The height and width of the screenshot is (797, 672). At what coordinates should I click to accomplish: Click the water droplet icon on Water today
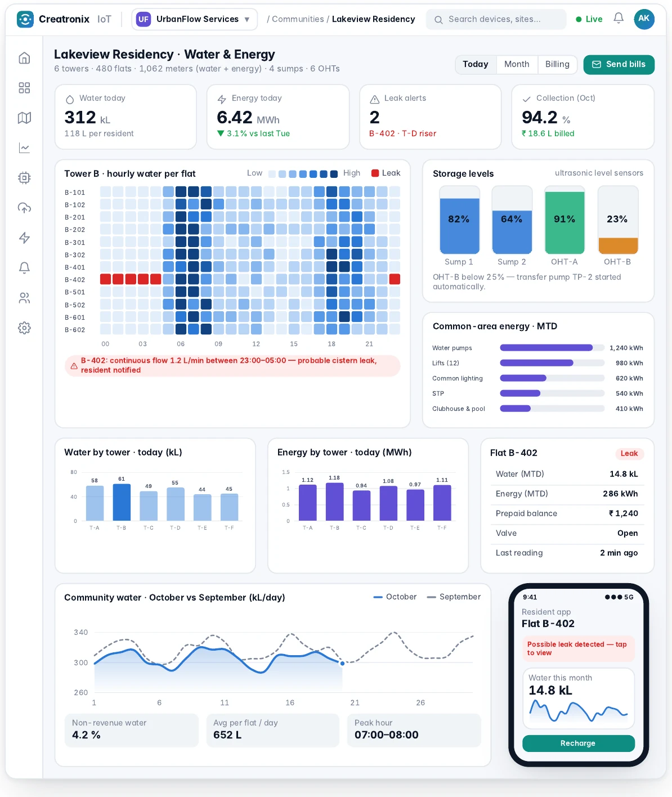tap(70, 99)
